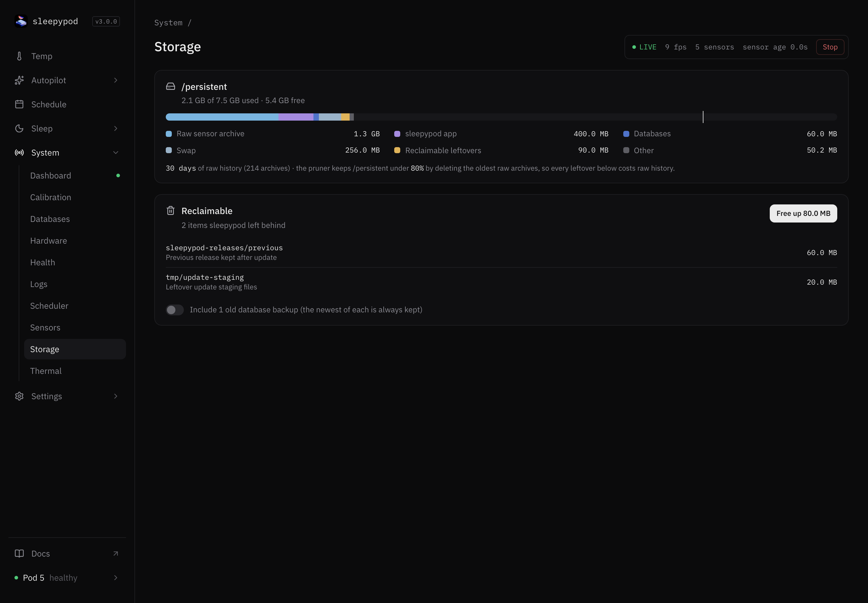Click the sleepypod-releases/previous row
Screen dimensions: 868x603
tap(501, 252)
